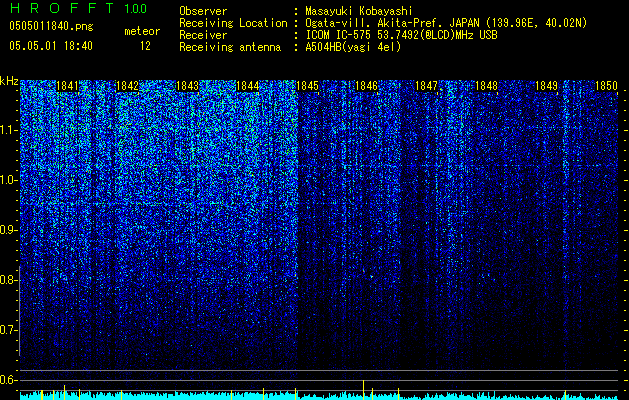Click the 1846 time marker

click(367, 86)
